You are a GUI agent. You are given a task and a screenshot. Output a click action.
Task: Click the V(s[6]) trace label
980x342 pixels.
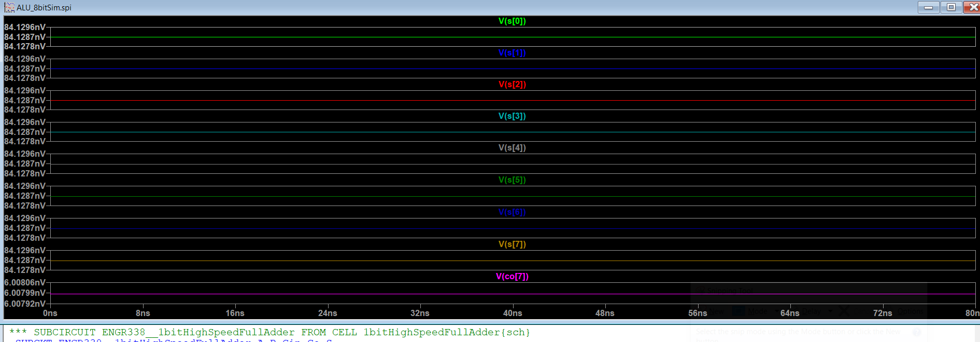[x=512, y=212]
